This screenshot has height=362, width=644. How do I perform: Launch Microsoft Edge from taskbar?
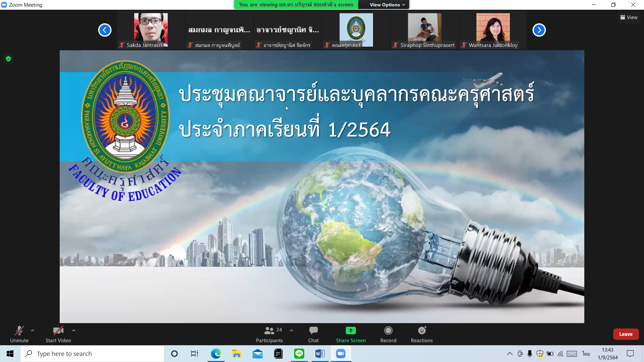tap(216, 354)
